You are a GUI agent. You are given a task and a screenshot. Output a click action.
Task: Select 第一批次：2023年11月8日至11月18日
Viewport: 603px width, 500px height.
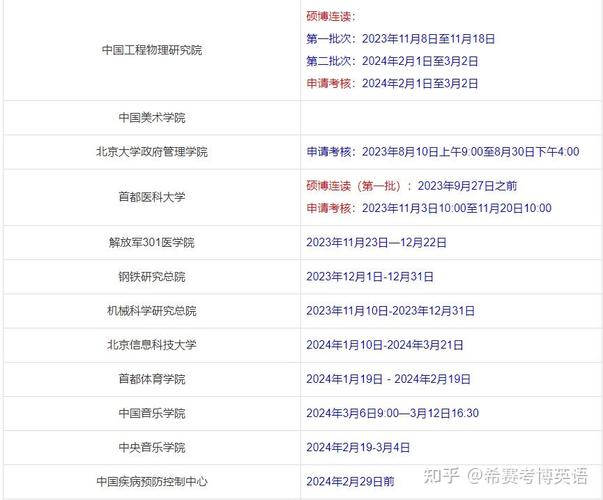click(400, 39)
